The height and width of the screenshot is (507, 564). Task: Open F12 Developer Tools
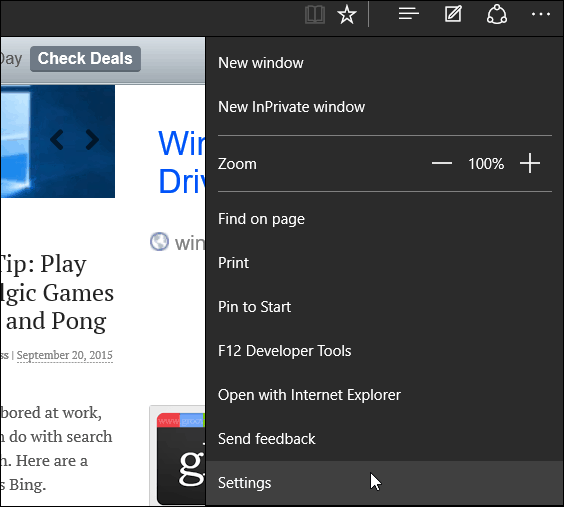384,351
